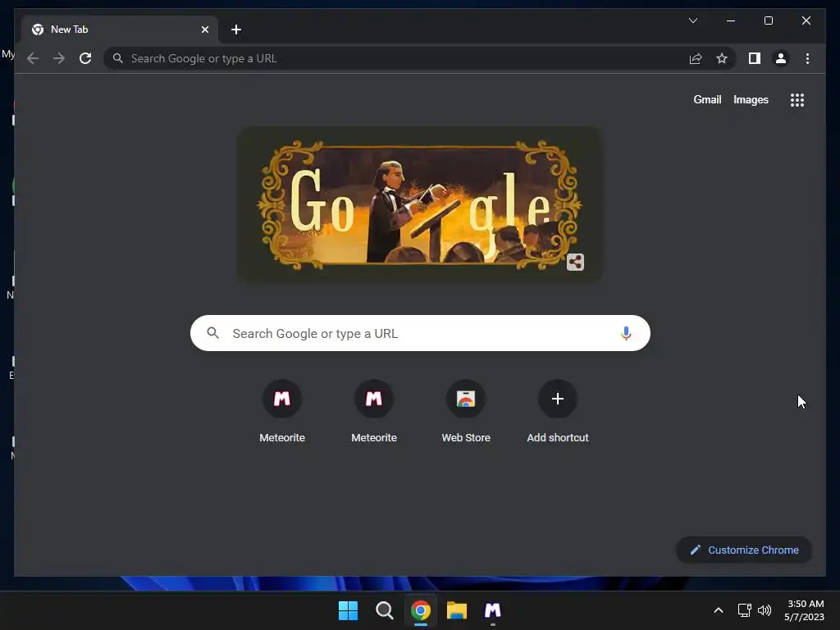Image resolution: width=840 pixels, height=630 pixels.
Task: Select the New Tab tab
Action: 120,30
